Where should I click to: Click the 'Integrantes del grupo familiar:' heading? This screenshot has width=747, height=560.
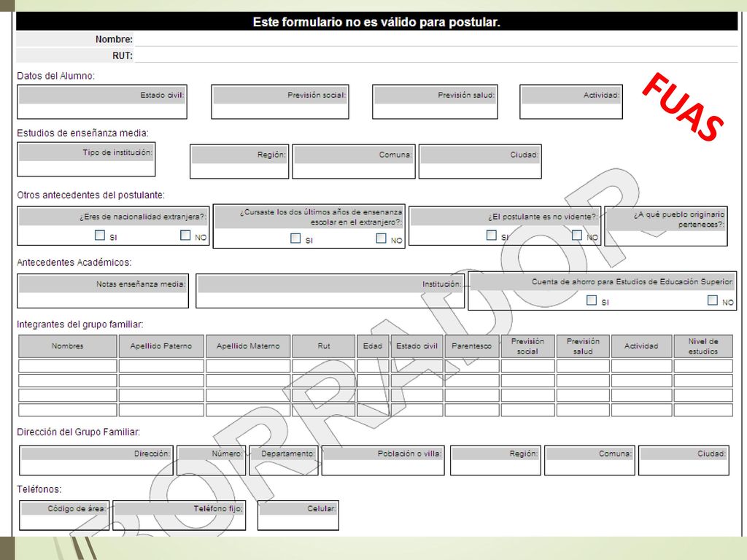point(80,324)
